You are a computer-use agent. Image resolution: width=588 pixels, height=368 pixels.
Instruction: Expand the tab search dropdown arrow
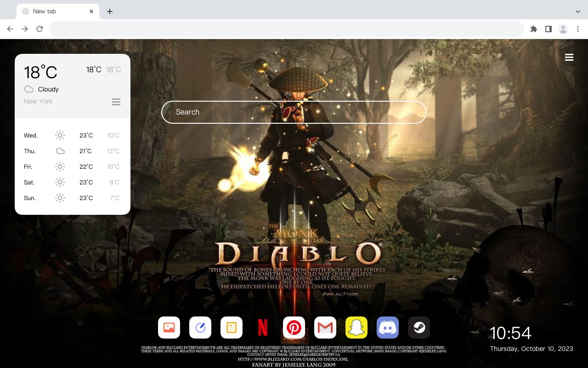pyautogui.click(x=578, y=11)
